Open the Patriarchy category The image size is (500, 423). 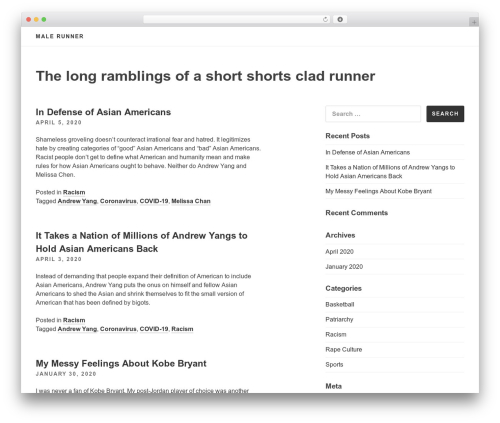(339, 319)
